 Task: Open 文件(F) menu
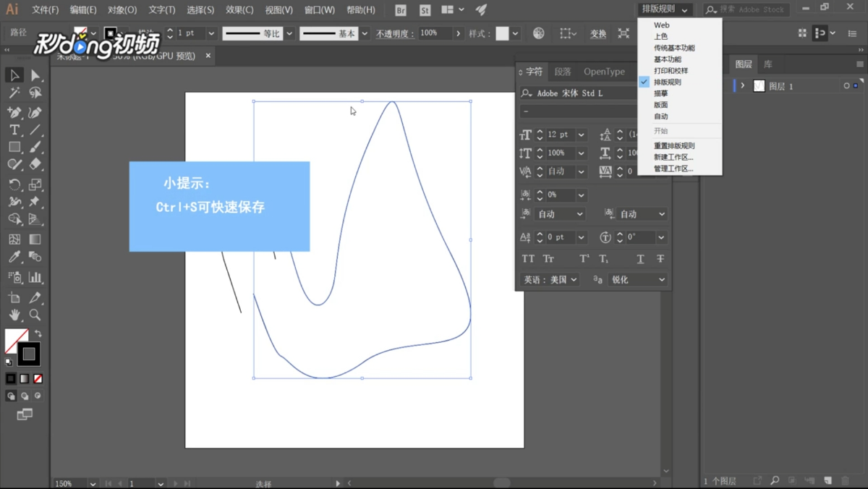tap(45, 10)
